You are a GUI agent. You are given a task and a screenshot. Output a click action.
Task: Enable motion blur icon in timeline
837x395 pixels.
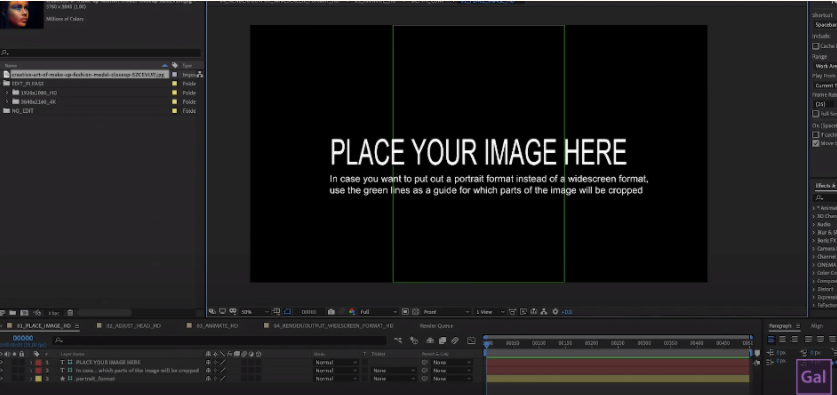(455, 340)
